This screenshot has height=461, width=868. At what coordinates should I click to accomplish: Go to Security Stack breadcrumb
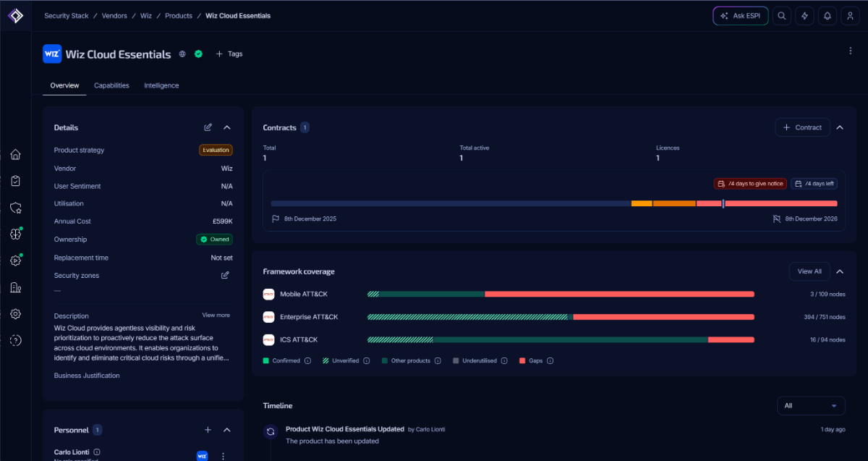pos(67,16)
